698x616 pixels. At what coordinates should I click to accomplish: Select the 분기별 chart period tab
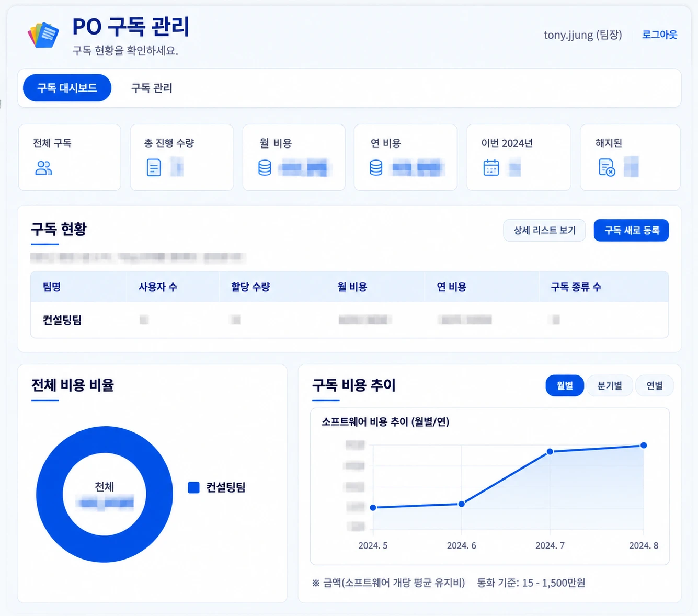pyautogui.click(x=610, y=385)
